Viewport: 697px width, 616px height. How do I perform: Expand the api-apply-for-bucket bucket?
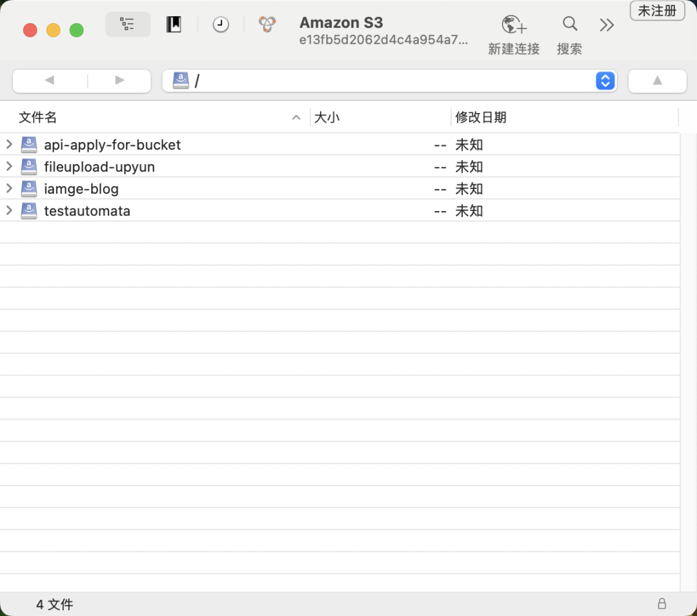pos(9,144)
